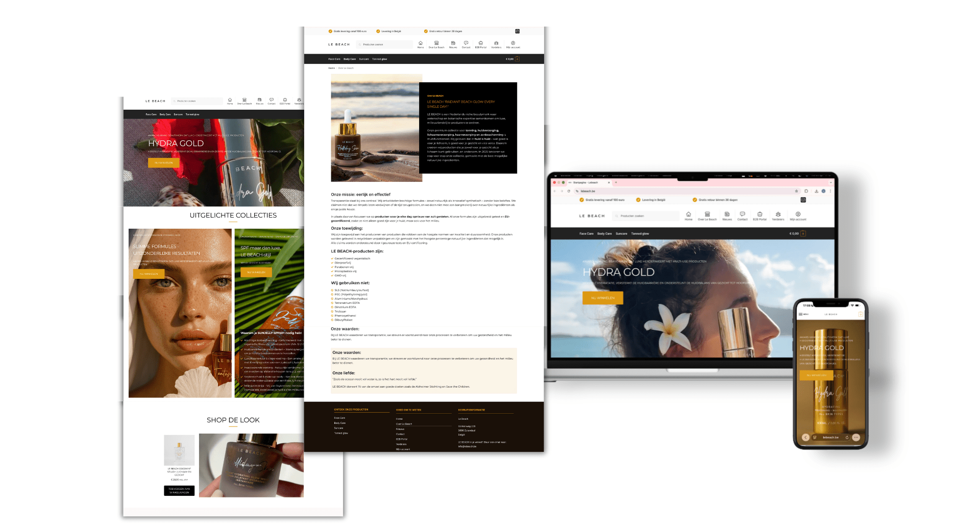Screen dimensions: 980x525
Task: Tap the hamburger menu icon on the phone
Action: [x=801, y=314]
